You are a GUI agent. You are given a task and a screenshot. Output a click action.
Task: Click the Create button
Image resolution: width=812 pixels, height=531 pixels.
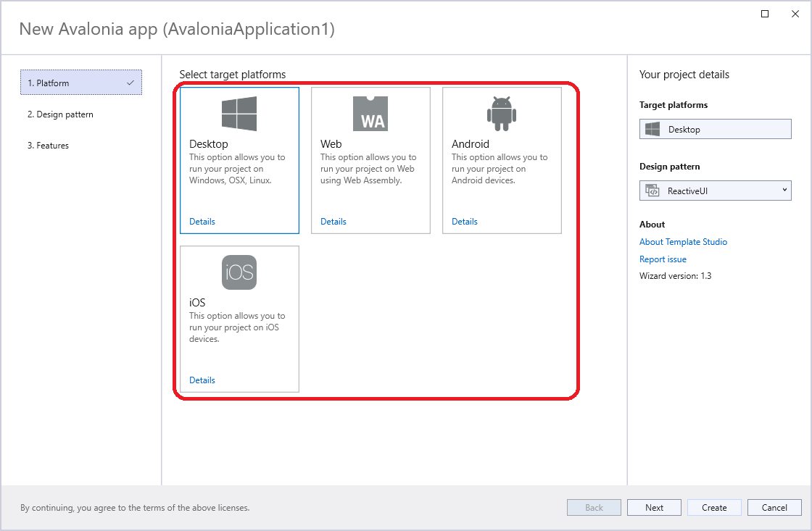714,508
